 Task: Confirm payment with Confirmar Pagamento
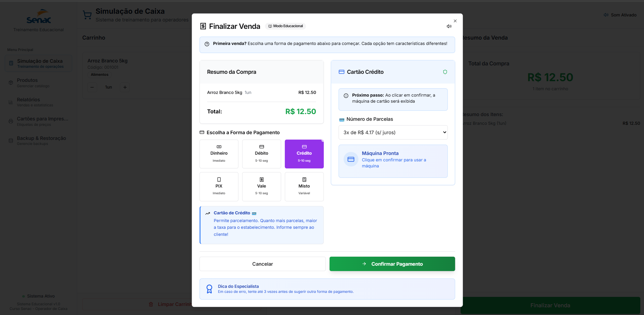tap(392, 264)
